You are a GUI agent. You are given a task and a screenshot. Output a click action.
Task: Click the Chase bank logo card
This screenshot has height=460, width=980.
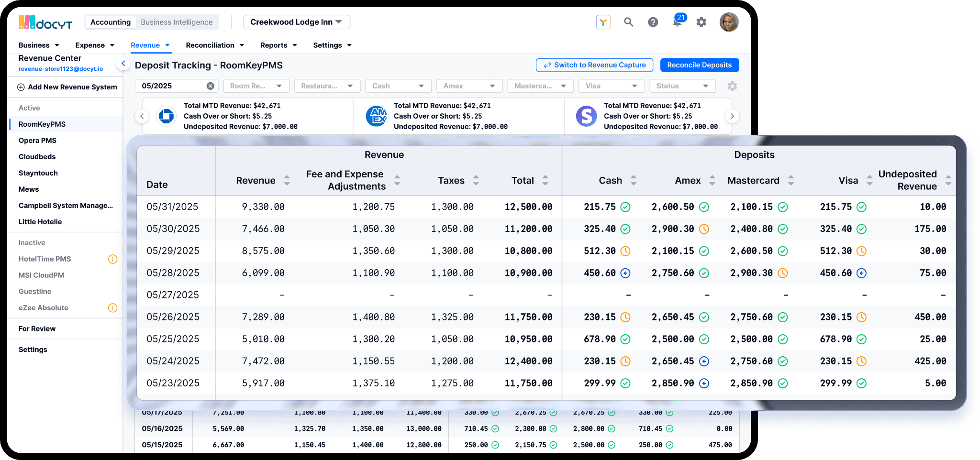[x=166, y=116]
